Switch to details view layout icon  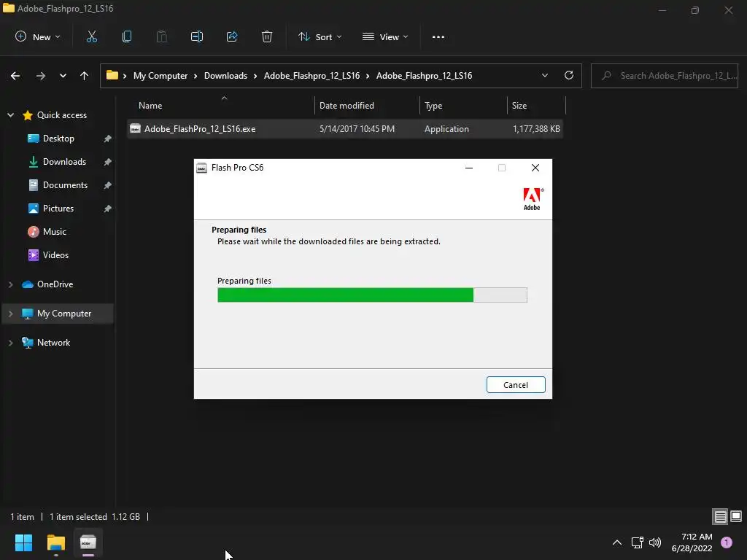click(x=720, y=516)
